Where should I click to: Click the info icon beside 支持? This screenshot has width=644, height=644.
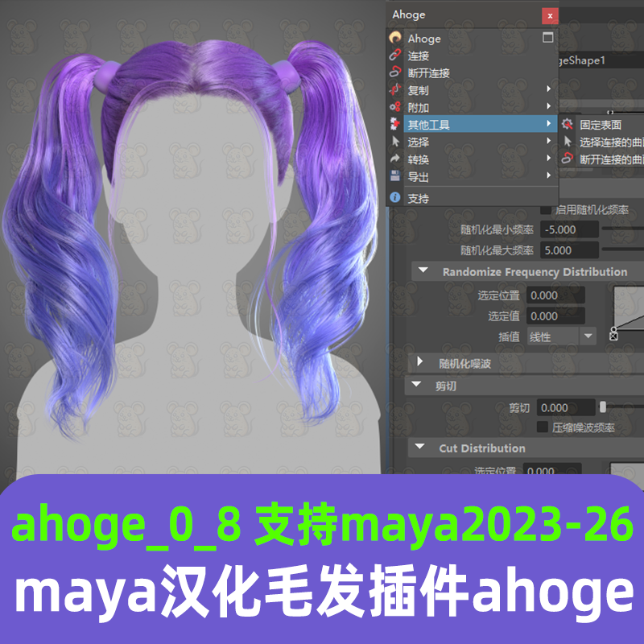[395, 197]
